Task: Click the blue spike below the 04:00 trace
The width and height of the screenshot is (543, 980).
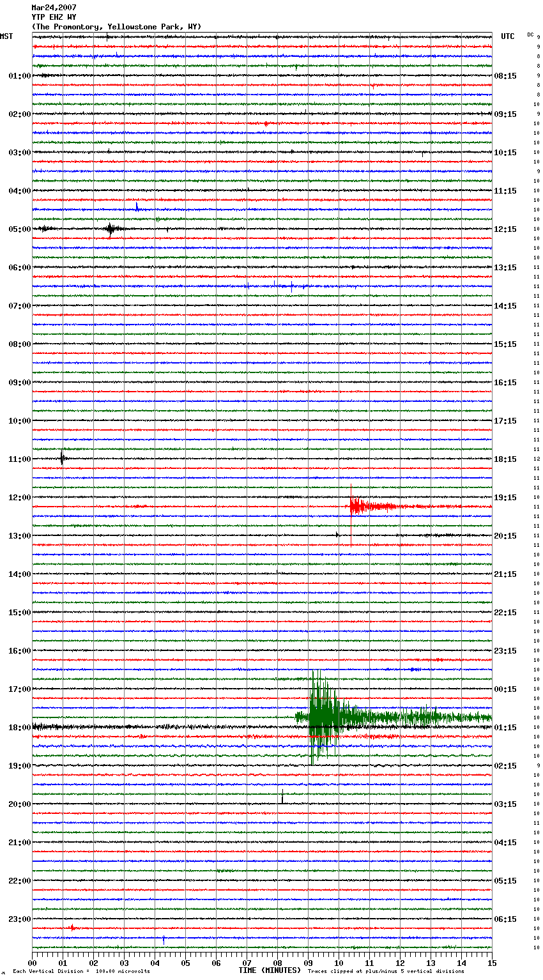Action: tap(137, 207)
